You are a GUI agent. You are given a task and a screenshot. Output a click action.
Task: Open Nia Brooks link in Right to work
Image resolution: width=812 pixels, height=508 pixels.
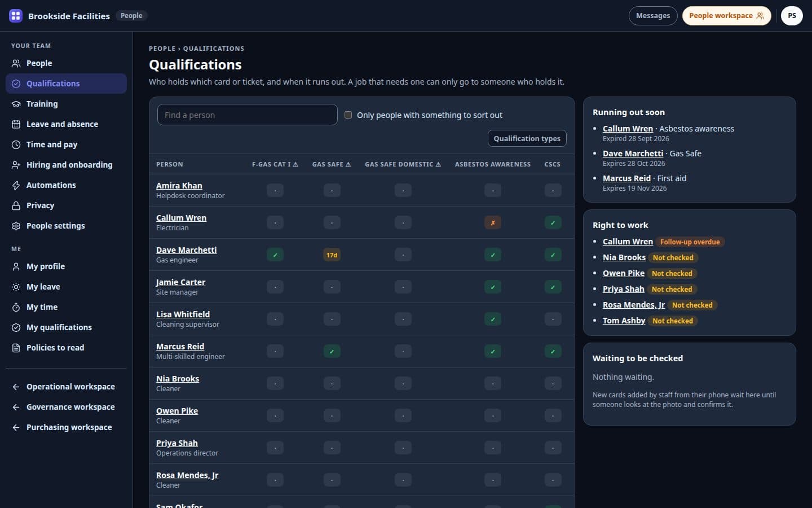[624, 257]
